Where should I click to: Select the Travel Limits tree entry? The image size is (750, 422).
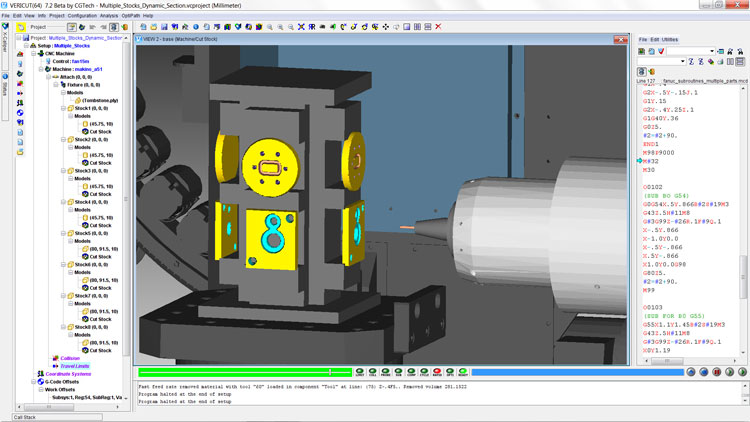point(75,365)
